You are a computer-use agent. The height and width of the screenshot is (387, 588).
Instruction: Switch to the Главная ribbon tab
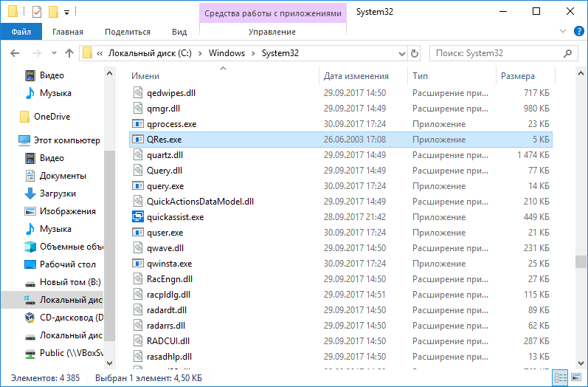[68, 32]
